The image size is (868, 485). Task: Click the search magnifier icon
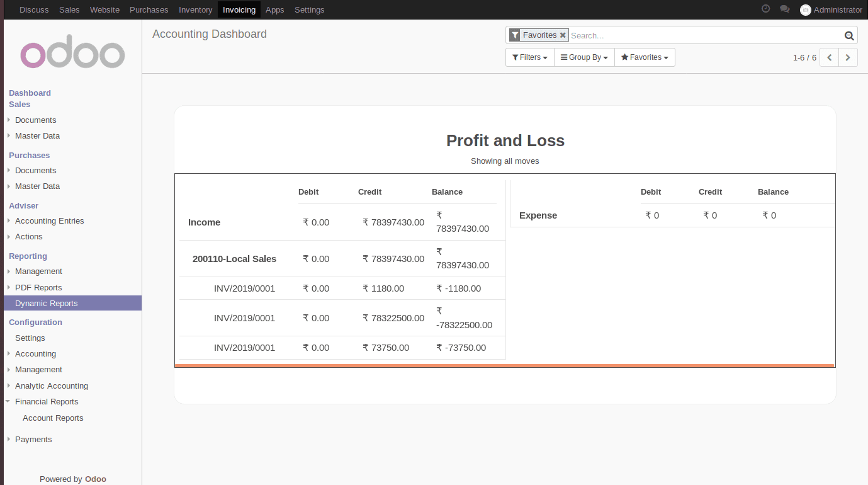tap(848, 36)
